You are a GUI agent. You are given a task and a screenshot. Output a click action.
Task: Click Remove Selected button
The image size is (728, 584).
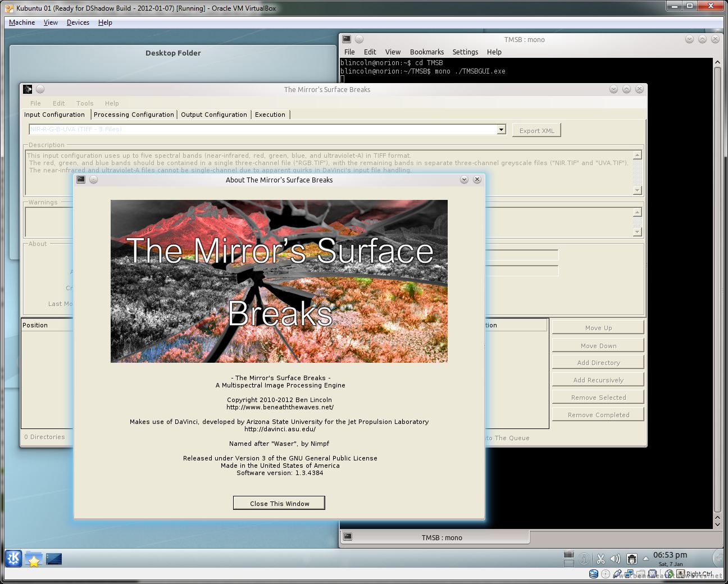coord(598,397)
